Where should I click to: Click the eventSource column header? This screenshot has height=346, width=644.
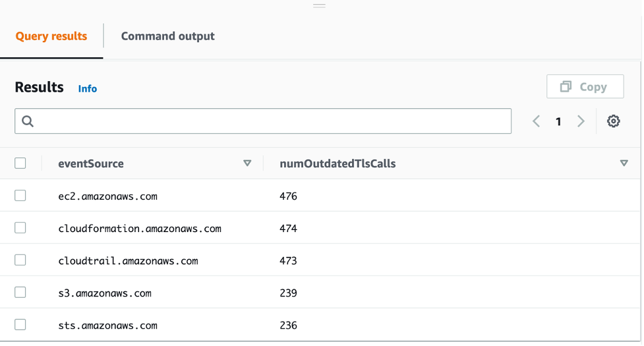click(x=91, y=163)
